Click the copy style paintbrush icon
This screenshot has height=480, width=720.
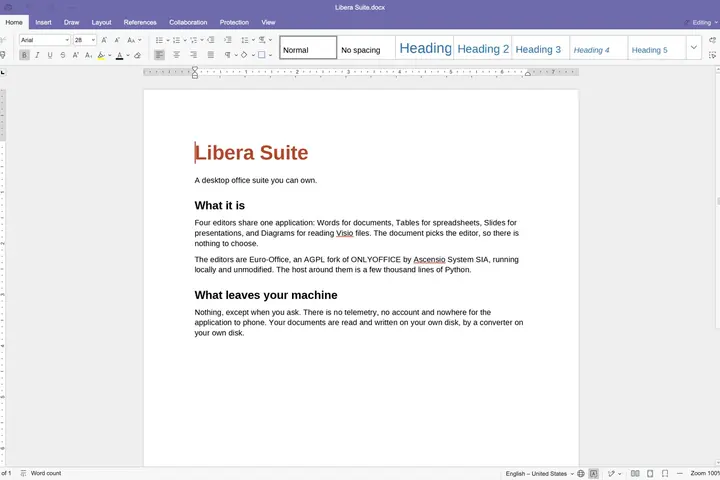tap(3, 55)
